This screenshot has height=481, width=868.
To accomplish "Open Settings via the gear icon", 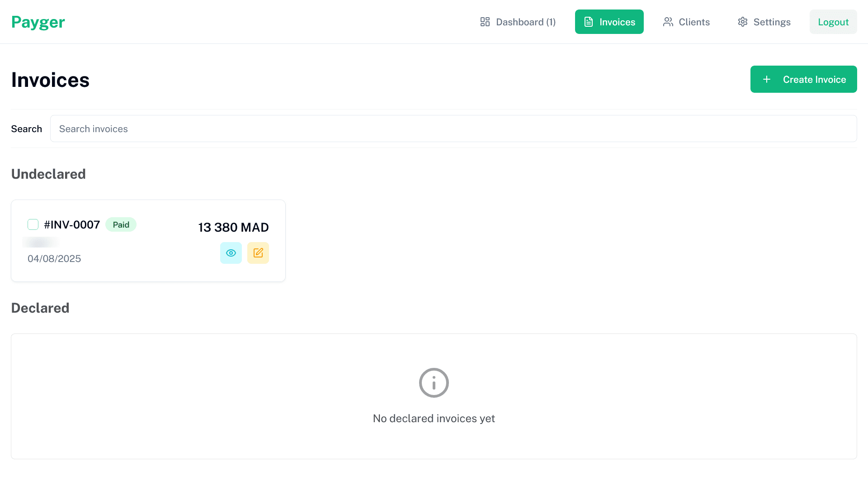I will coord(742,21).
